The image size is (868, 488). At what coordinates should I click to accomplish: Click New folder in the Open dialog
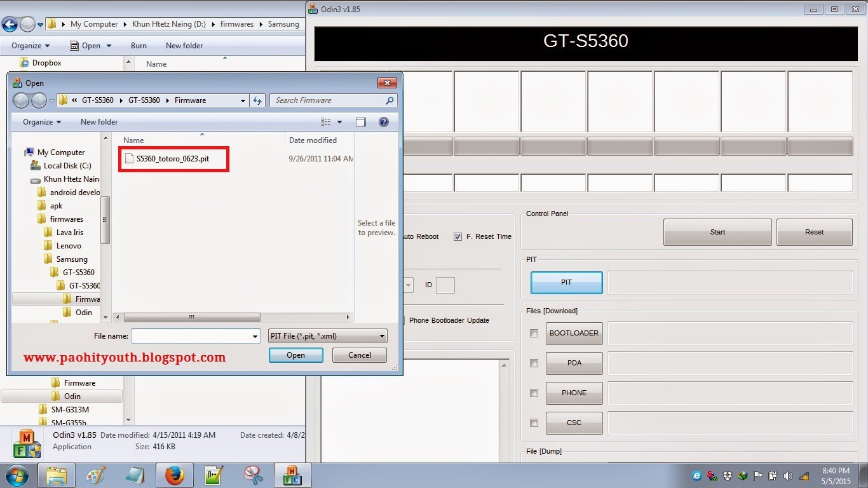[x=99, y=122]
